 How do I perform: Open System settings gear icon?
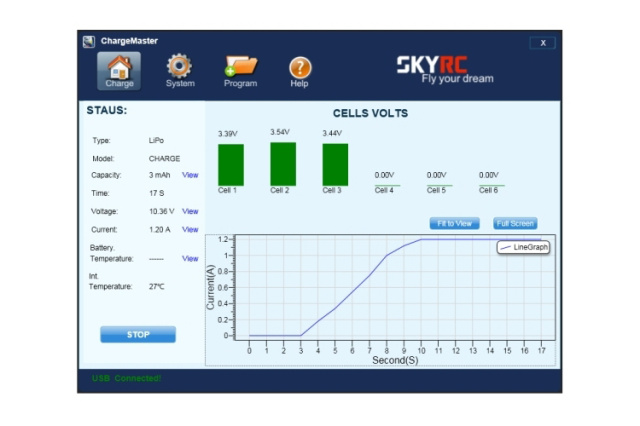pos(180,70)
